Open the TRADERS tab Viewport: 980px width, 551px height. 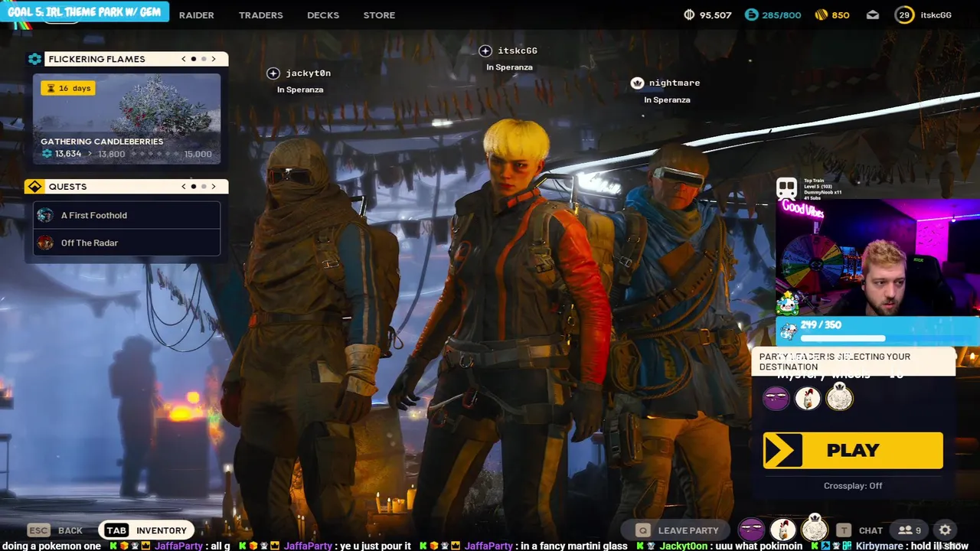260,15
